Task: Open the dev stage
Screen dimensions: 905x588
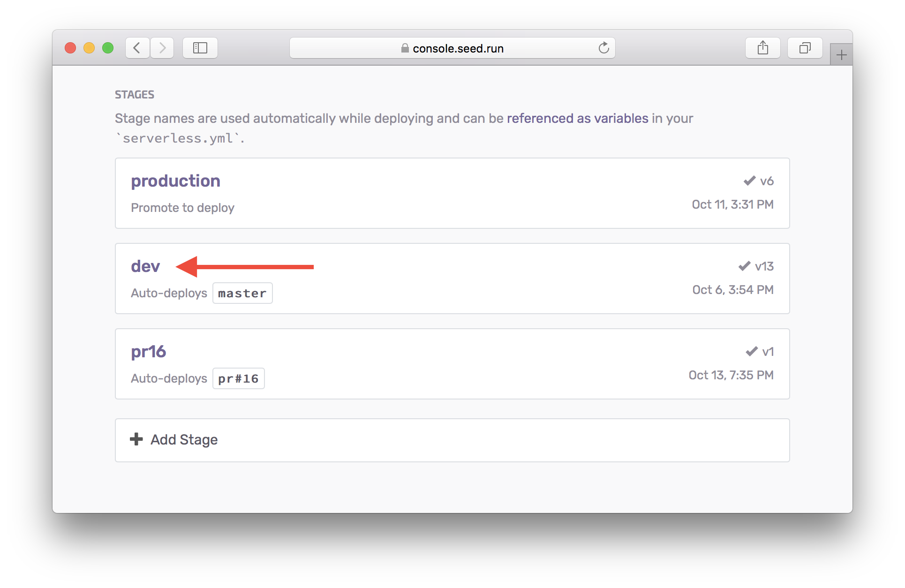Action: [x=145, y=266]
